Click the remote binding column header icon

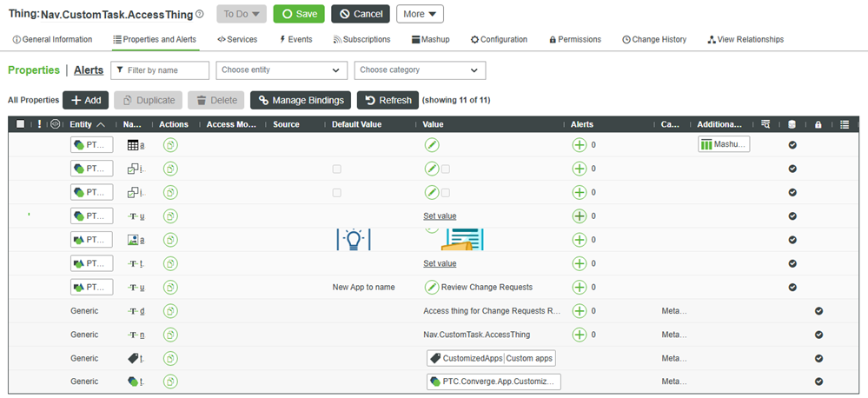coord(54,124)
